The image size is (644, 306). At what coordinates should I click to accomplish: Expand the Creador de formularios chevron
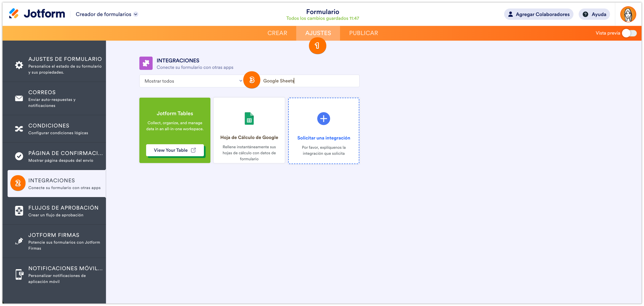[x=136, y=14]
